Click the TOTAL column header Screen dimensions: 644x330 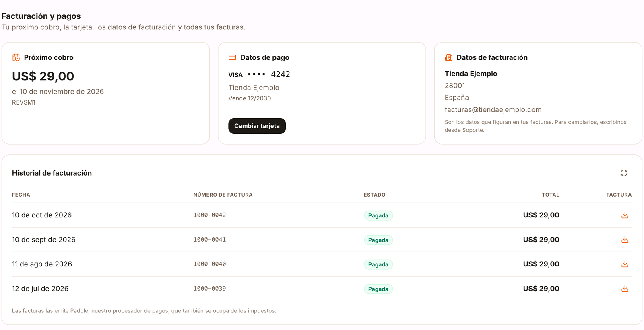pos(551,195)
